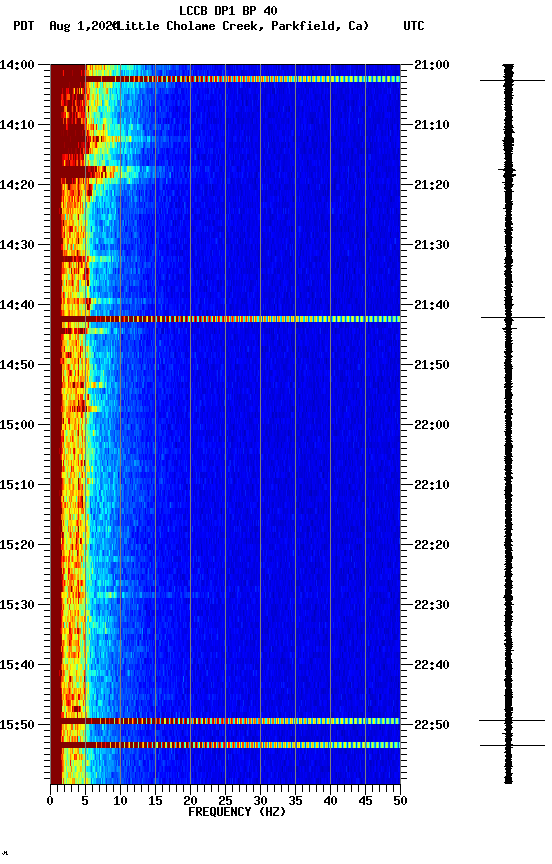This screenshot has height=864, width=552.
Task: Click the 15:30 PDT time label
Action: click(x=17, y=606)
